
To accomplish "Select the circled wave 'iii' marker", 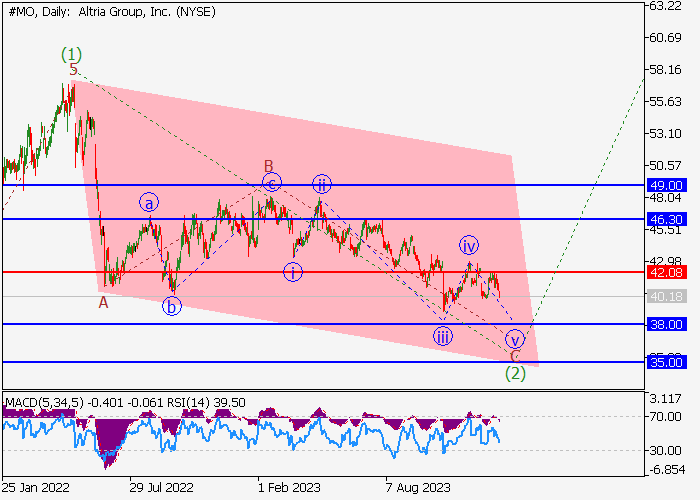I will coord(443,337).
